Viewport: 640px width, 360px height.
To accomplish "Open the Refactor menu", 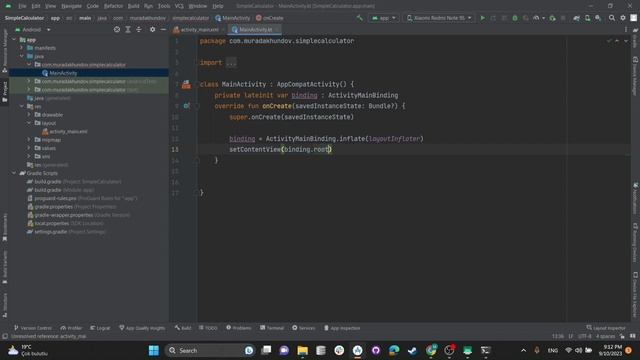I will (113, 6).
